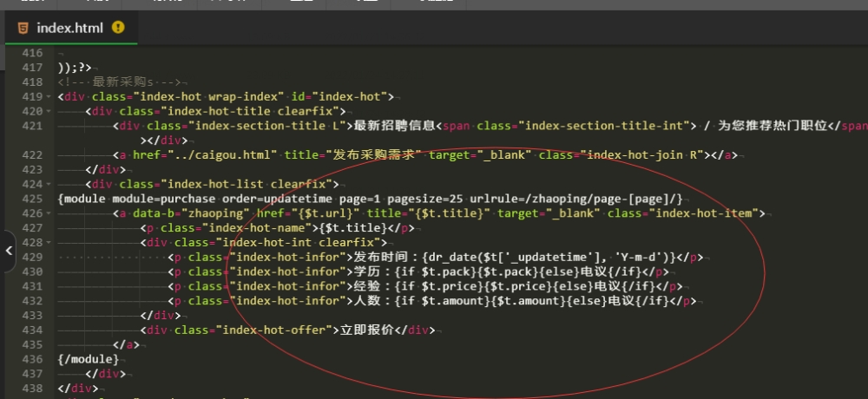Click line number 427 in the gutter
868x399 pixels.
[x=32, y=228]
